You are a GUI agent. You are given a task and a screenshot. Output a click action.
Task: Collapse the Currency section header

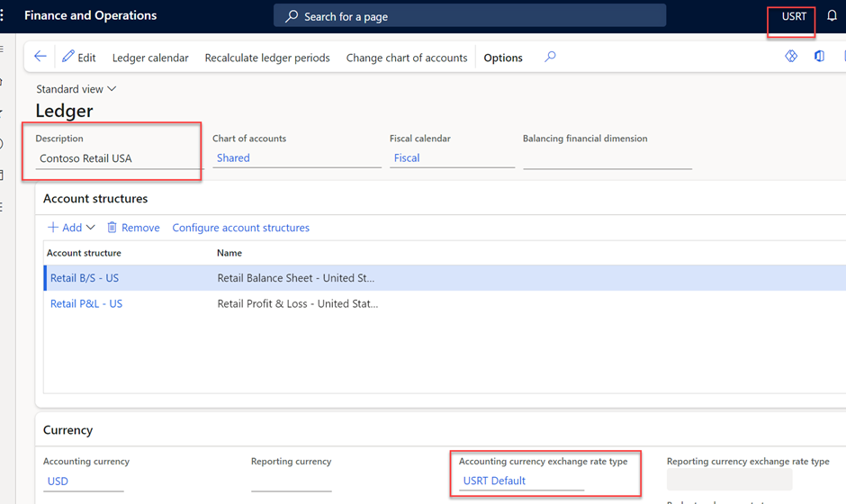coord(68,430)
